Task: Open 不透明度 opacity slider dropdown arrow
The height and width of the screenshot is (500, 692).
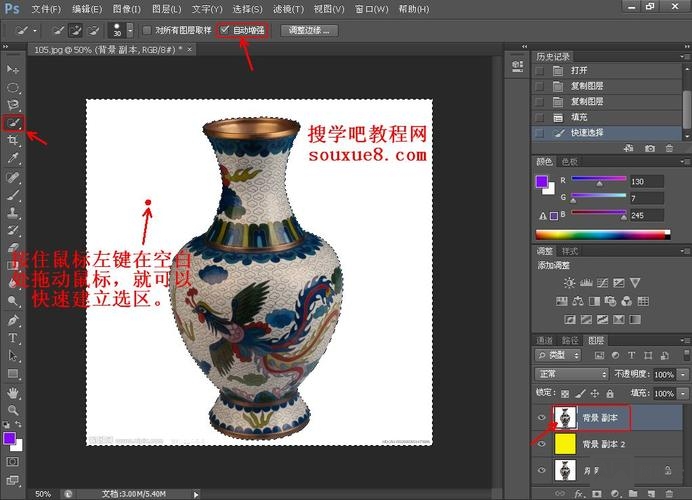Action: click(683, 375)
